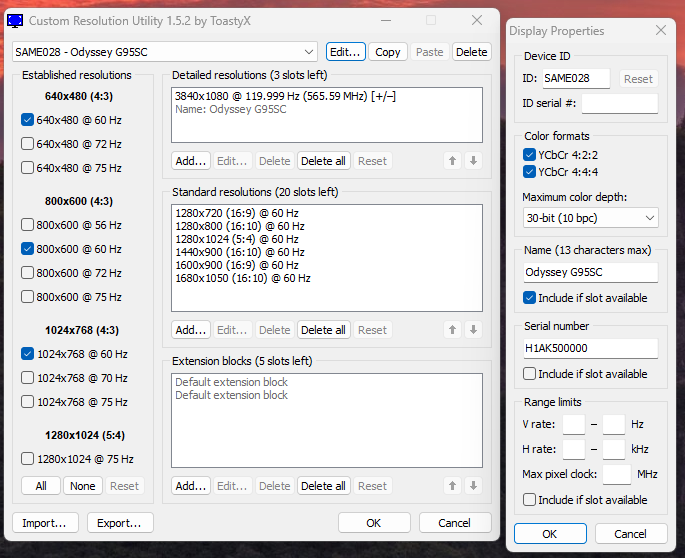Click Add... under Extension blocks
Image resolution: width=685 pixels, height=558 pixels.
pos(190,486)
